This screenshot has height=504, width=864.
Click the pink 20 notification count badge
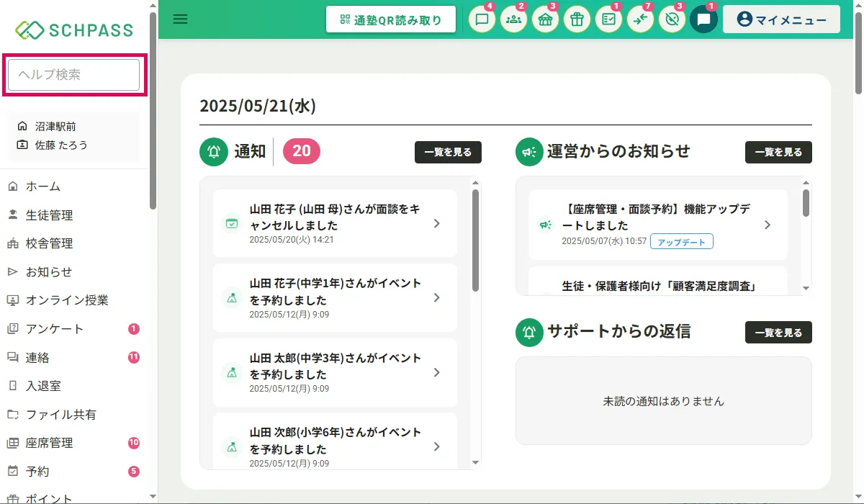tap(302, 150)
